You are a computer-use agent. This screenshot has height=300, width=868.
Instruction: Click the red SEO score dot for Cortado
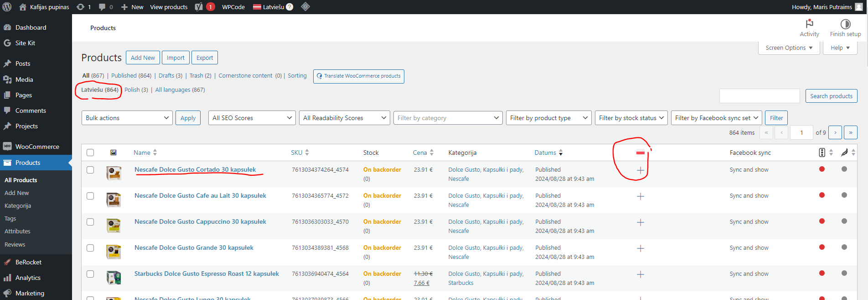click(822, 169)
